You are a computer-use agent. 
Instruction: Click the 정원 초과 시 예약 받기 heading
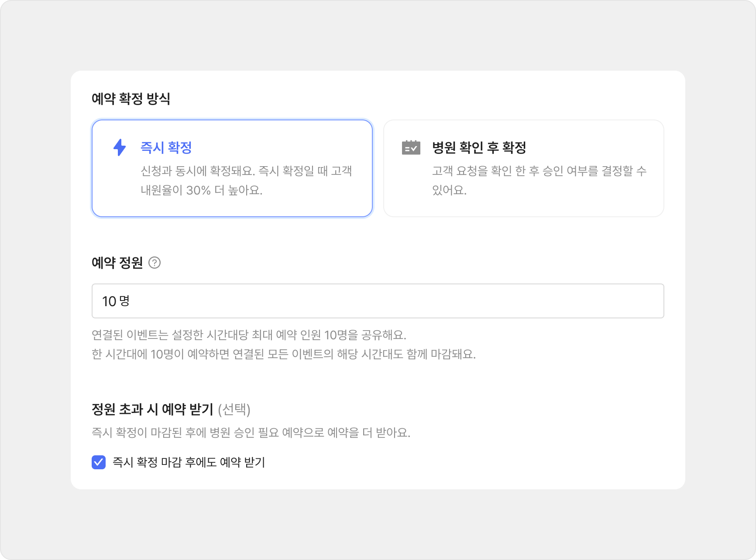click(152, 409)
